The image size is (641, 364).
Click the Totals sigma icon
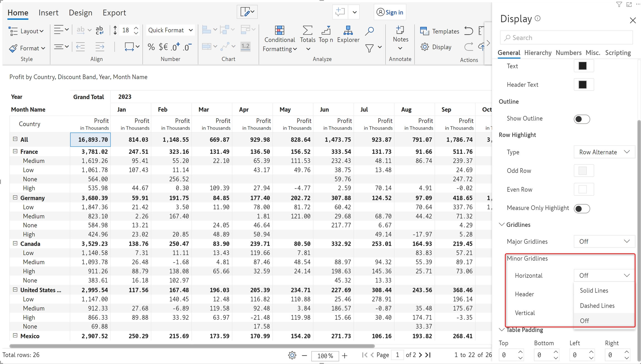click(307, 30)
